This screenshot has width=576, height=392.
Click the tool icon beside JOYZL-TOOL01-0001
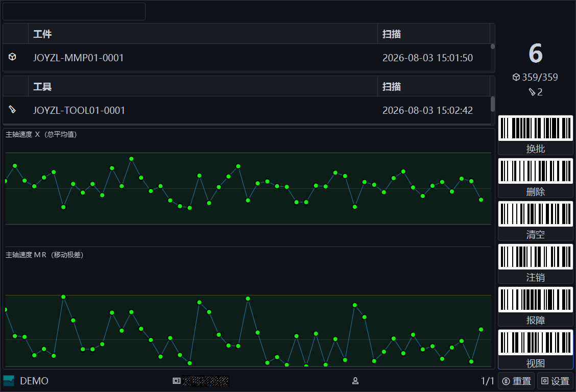(12, 109)
